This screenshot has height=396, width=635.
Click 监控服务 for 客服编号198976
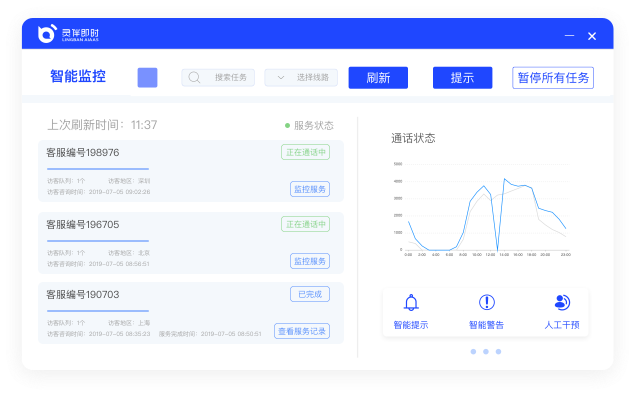point(310,189)
